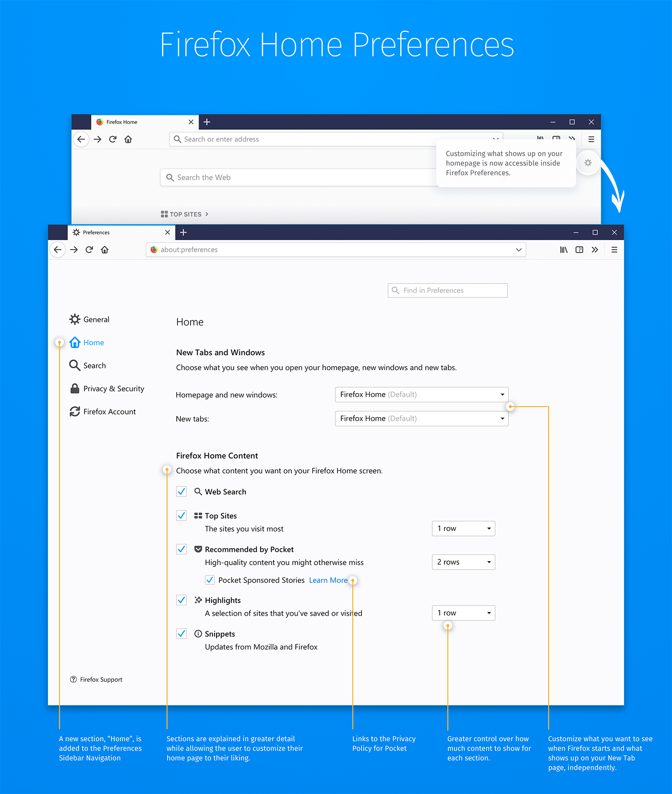This screenshot has width=672, height=794.
Task: Click the "New Tabs and Windows" heading
Action: click(x=220, y=352)
